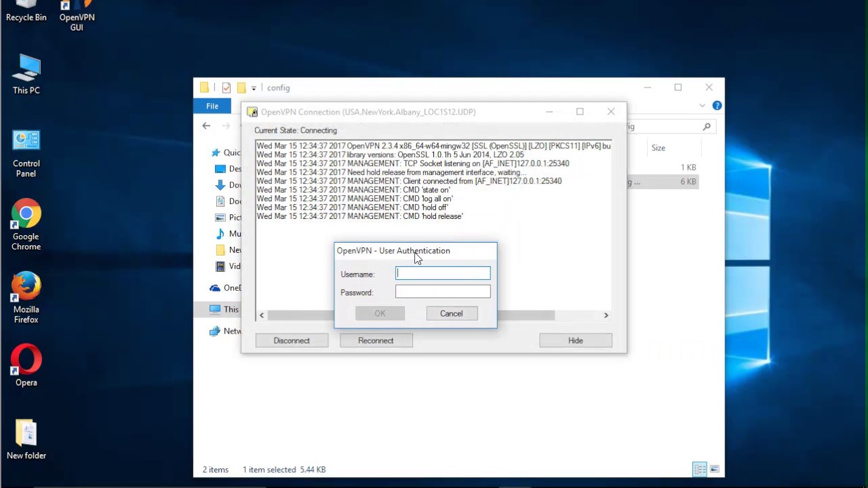Select Desktop folder in navigation pane
The image size is (868, 488).
coord(228,169)
